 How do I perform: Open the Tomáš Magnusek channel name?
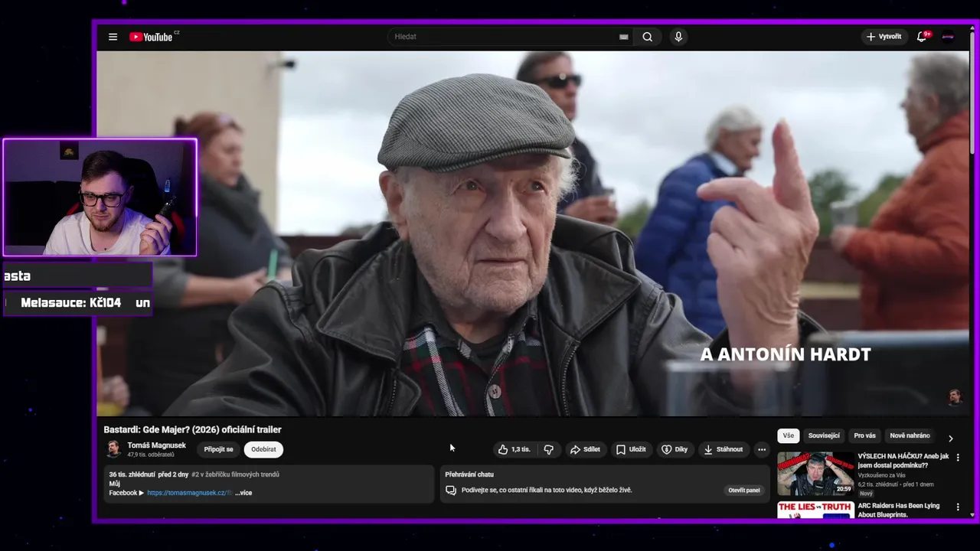(x=156, y=445)
